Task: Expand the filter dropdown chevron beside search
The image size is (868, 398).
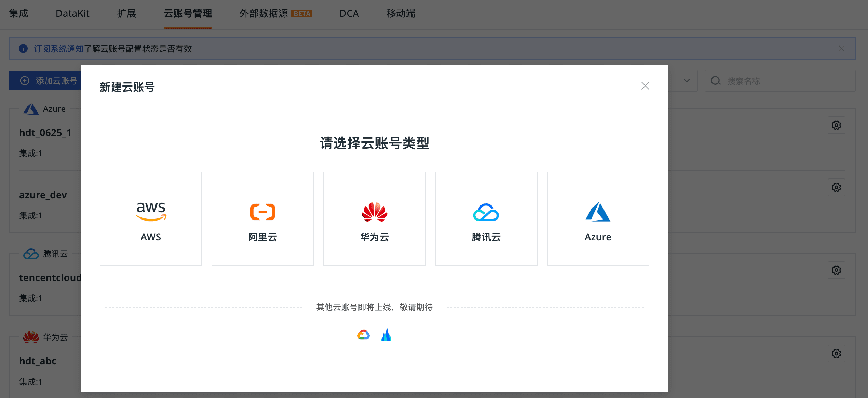Action: (x=687, y=81)
